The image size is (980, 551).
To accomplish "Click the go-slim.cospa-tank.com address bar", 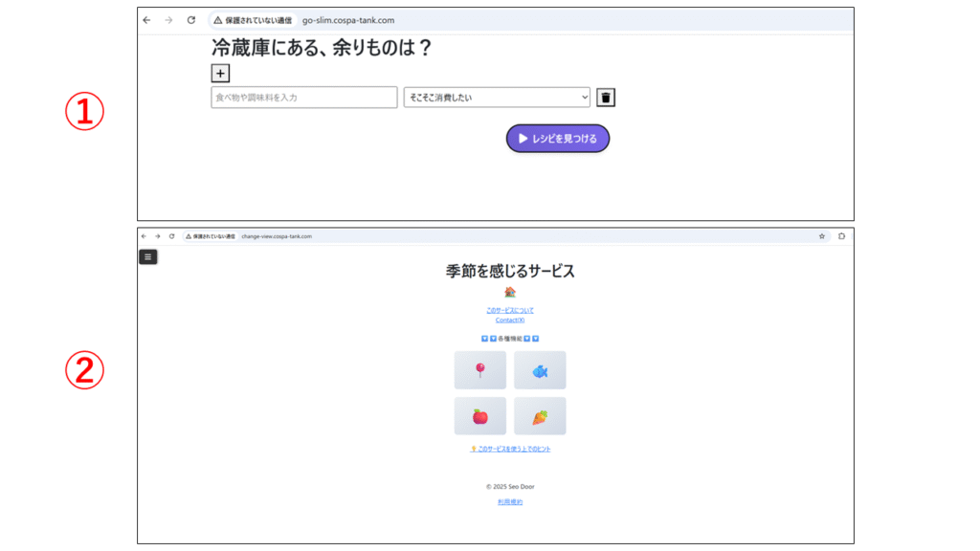I will 479,20.
